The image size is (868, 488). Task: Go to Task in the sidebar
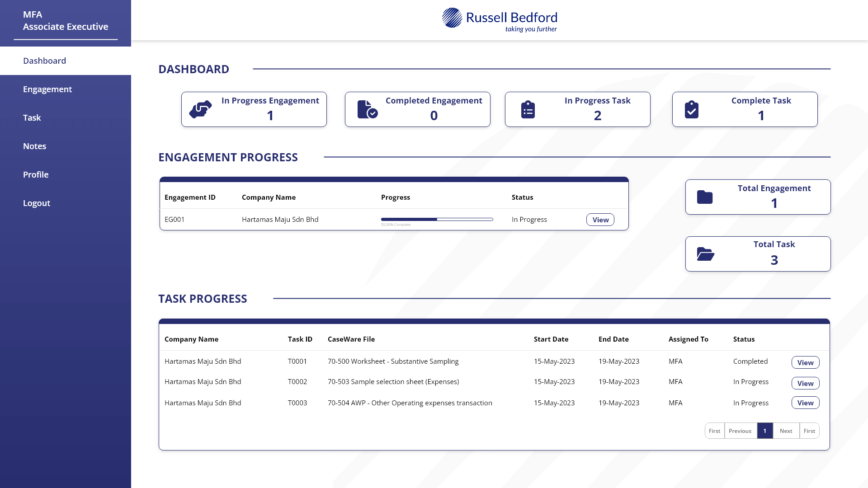click(32, 117)
